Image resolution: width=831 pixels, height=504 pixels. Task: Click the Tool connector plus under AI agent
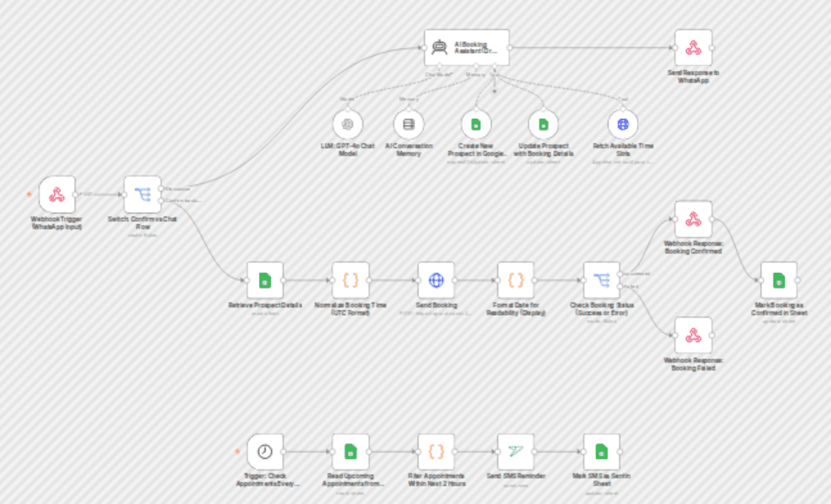[494, 91]
